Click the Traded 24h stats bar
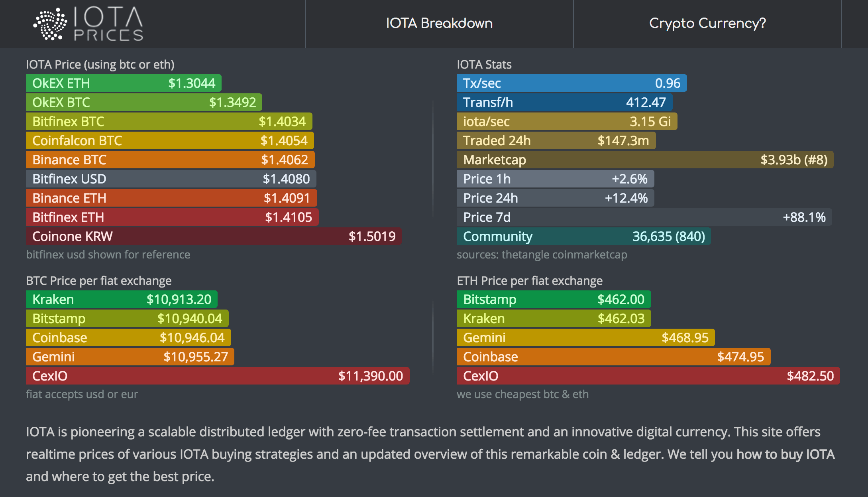 pyautogui.click(x=556, y=140)
